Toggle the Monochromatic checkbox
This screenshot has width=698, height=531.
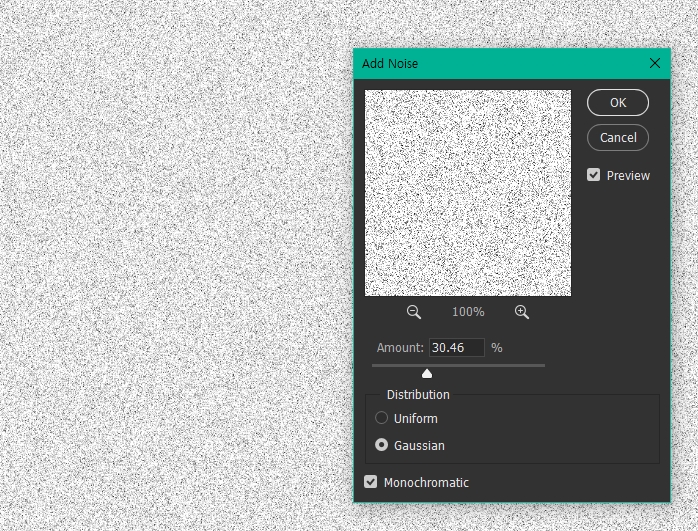pyautogui.click(x=370, y=482)
